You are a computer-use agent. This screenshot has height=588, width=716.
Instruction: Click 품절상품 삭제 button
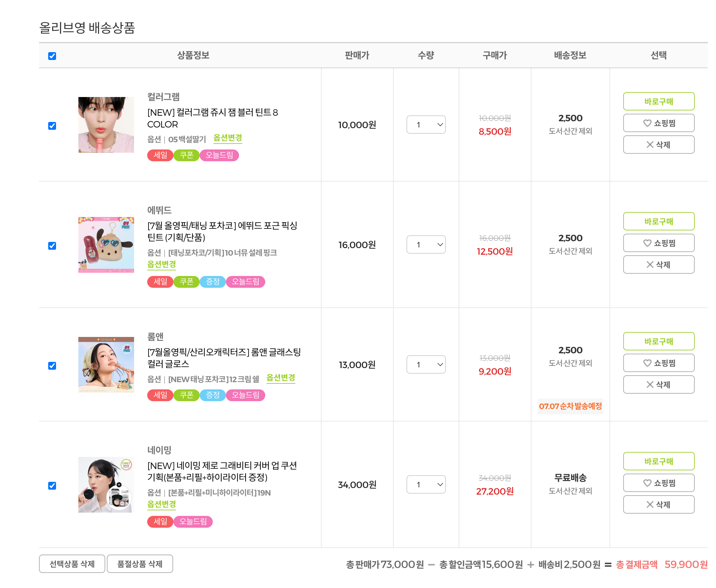point(140,564)
